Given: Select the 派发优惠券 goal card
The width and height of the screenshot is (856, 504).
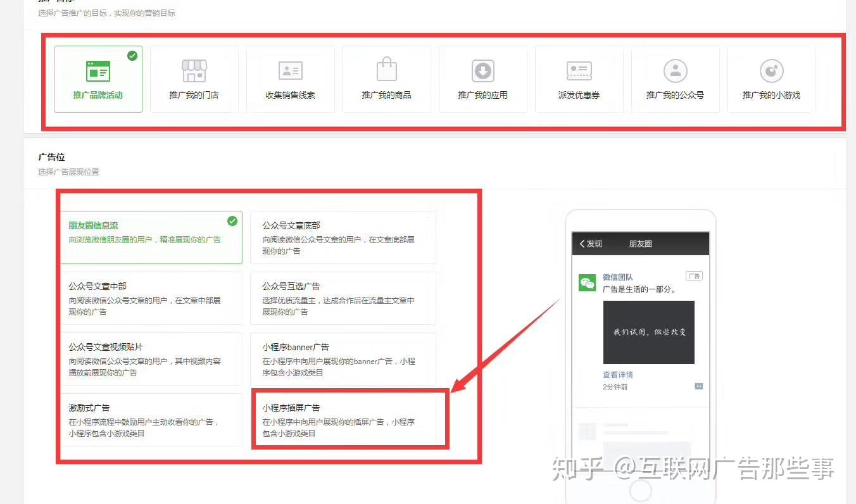Looking at the screenshot, I should click(579, 79).
